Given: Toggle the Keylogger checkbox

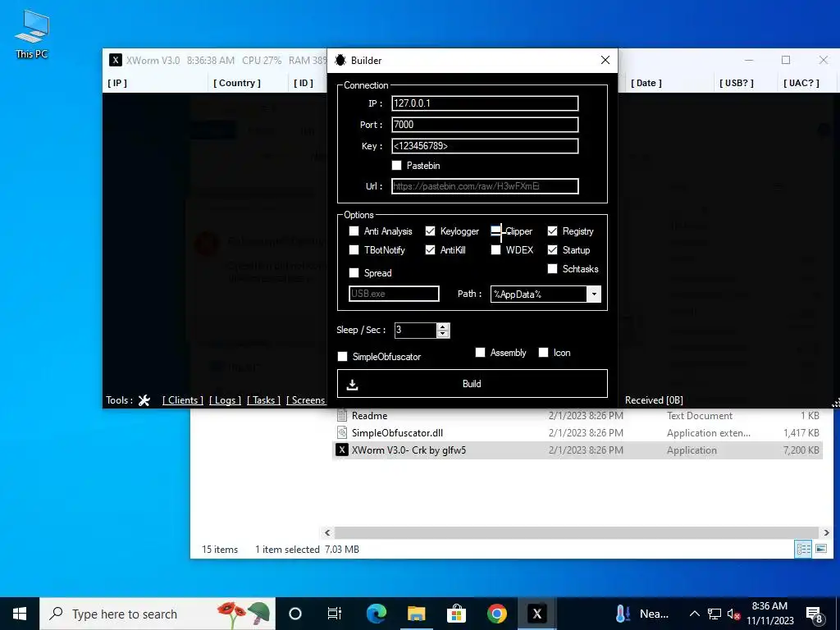Looking at the screenshot, I should click(x=430, y=231).
